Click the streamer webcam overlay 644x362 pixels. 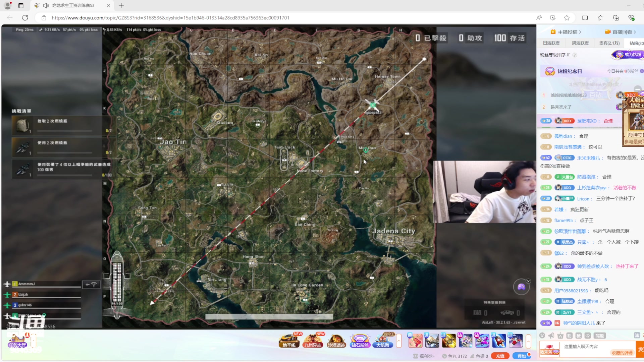click(485, 192)
